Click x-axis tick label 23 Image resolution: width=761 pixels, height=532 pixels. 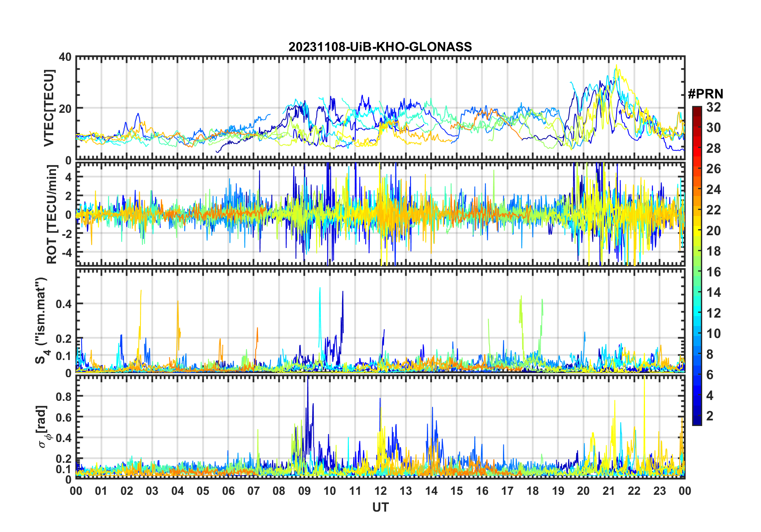(x=659, y=491)
